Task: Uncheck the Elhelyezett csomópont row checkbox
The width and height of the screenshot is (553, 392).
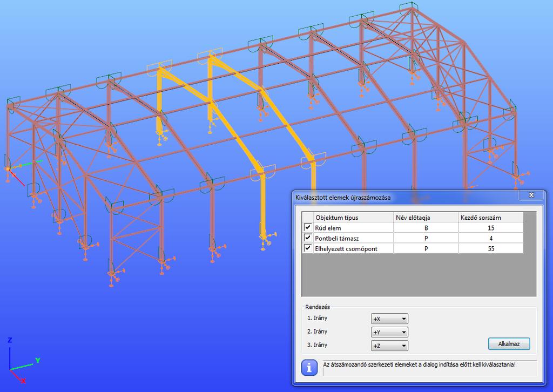Action: 307,248
